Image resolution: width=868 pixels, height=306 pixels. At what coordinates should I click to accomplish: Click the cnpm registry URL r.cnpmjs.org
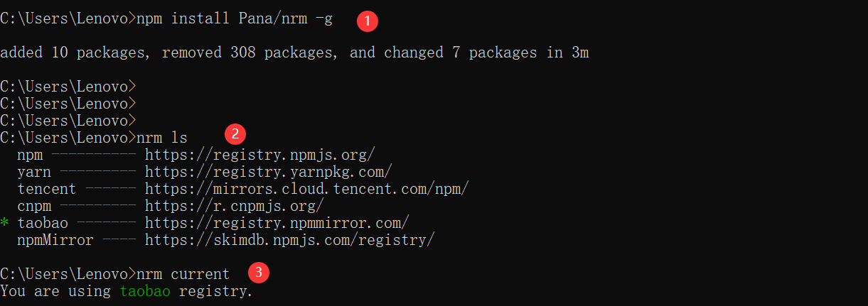234,206
